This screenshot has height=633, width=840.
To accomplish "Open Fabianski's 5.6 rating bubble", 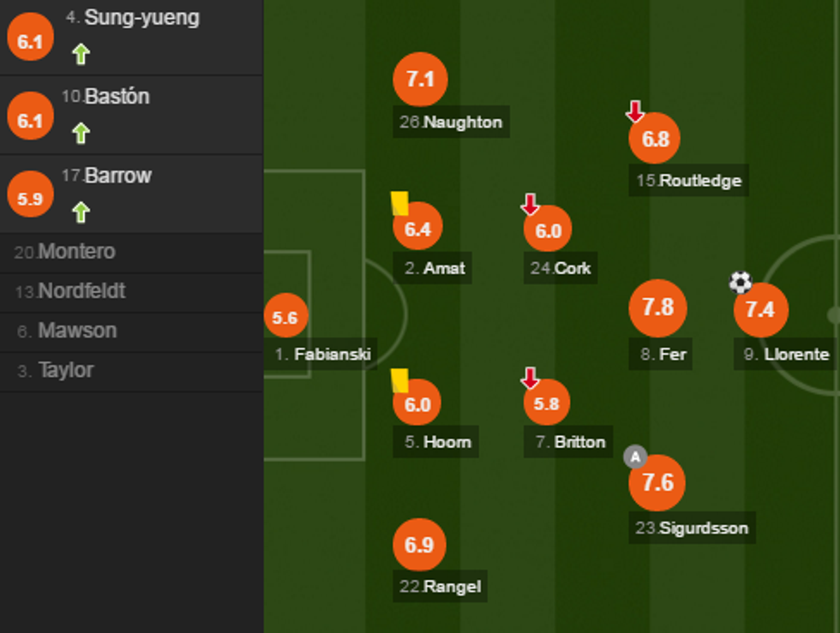I will point(285,318).
